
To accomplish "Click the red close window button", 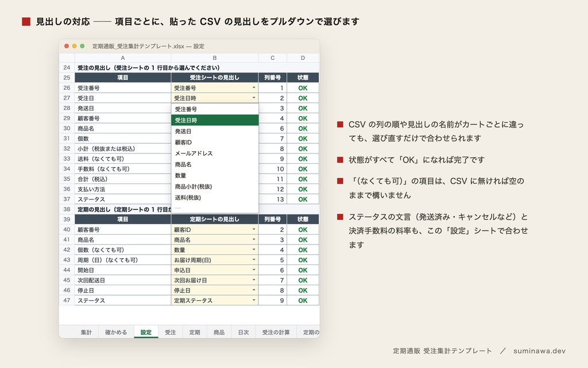I will (67, 46).
